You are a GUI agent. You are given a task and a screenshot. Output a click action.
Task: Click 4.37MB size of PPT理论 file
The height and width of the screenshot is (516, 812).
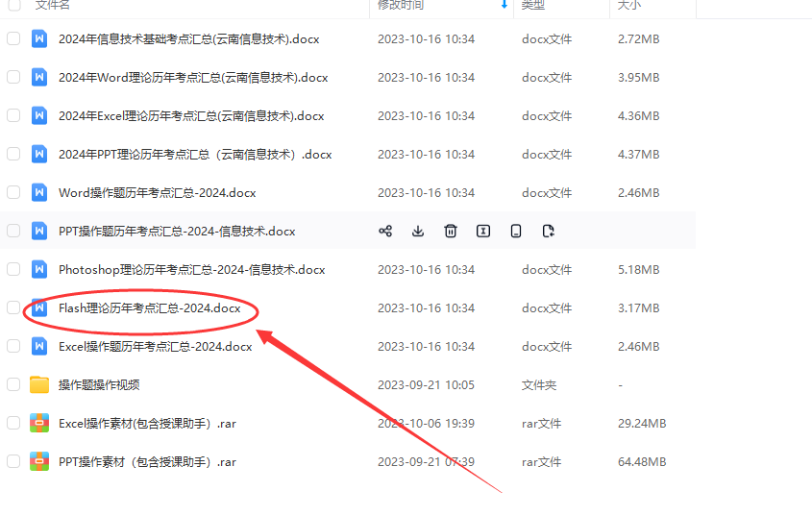(x=638, y=154)
